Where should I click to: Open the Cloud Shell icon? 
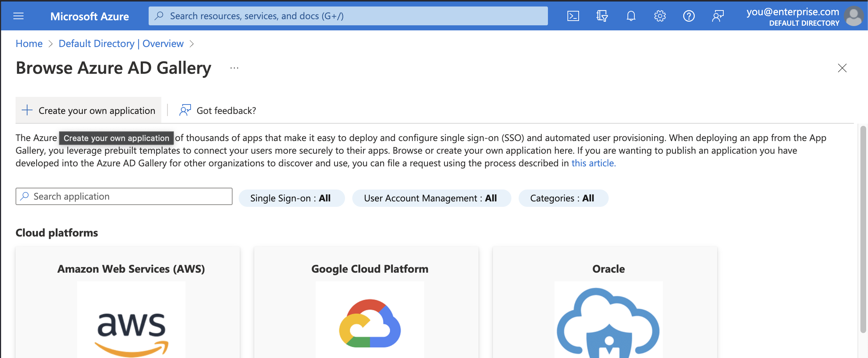click(573, 16)
